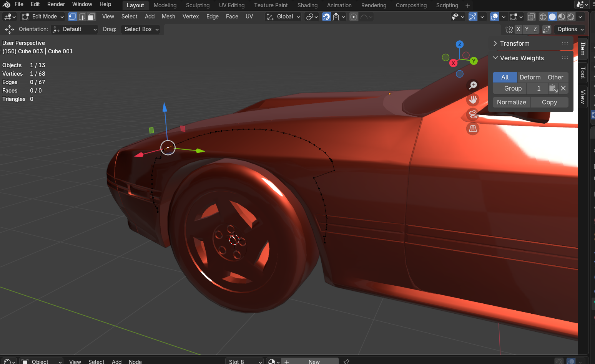Open the Render menu
Viewport: 595px width, 364px height.
pyautogui.click(x=56, y=4)
